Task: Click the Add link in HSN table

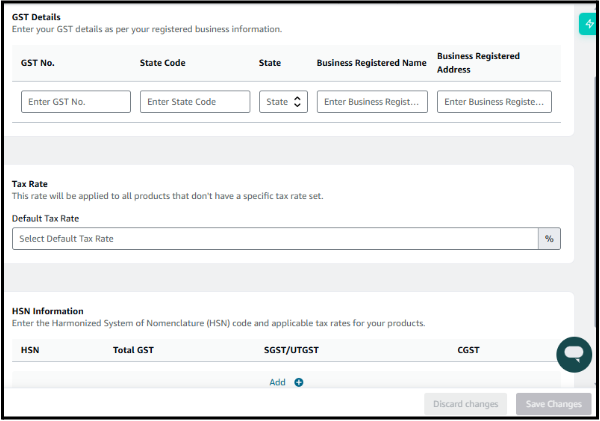Action: (277, 382)
